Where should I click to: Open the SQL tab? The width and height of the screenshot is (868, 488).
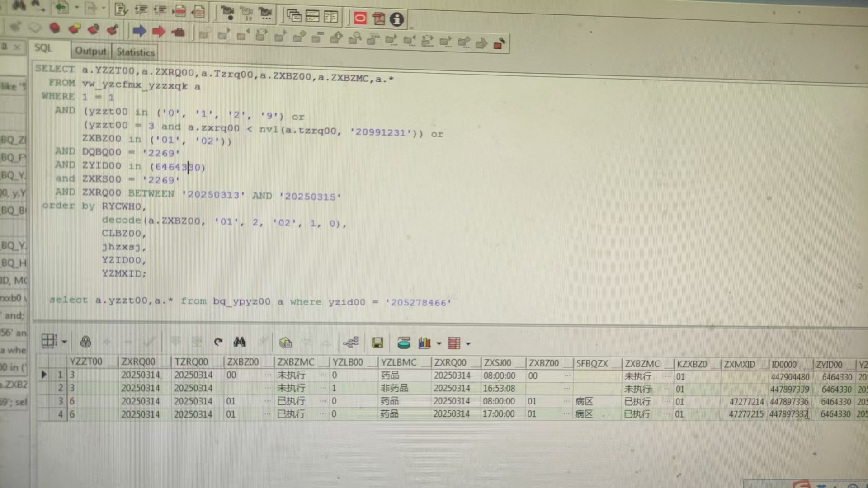point(43,48)
